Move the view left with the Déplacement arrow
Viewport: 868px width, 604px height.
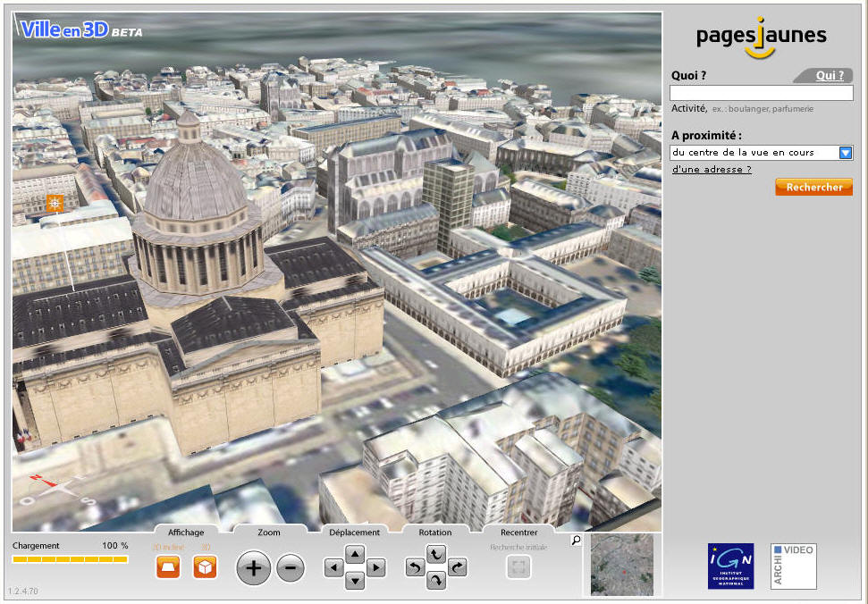pyautogui.click(x=333, y=567)
